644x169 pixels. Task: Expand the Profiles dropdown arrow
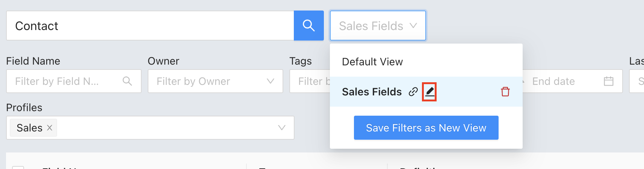pyautogui.click(x=282, y=128)
